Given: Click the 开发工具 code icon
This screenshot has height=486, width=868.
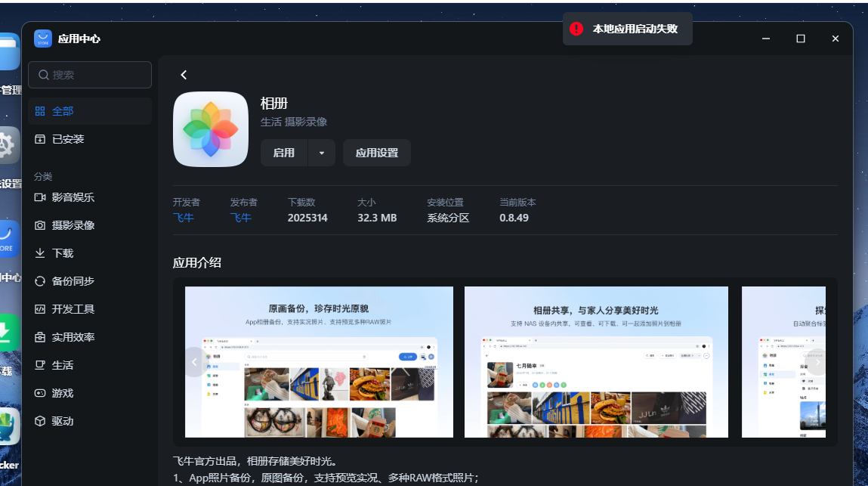Looking at the screenshot, I should point(40,309).
